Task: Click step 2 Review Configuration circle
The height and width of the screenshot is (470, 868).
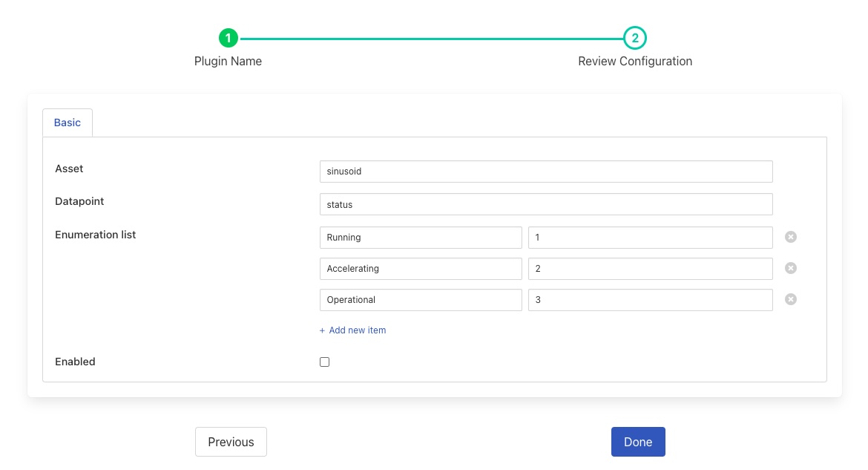Action: tap(635, 38)
